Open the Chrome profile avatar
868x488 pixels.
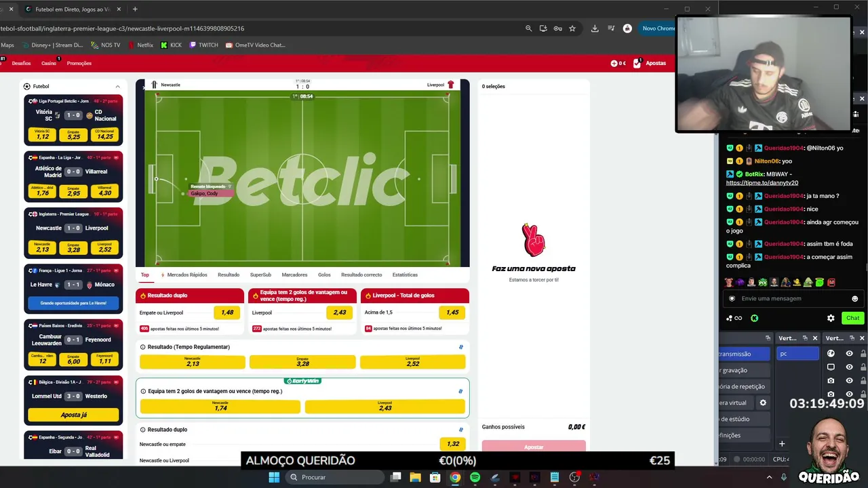(x=627, y=28)
